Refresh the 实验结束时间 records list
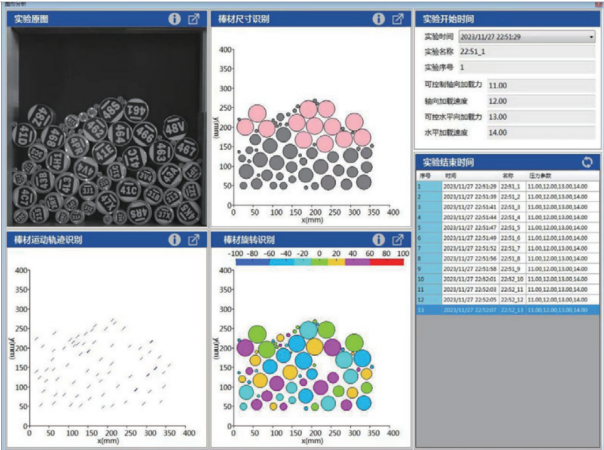Screen dimensions: 604x450 point(587,161)
